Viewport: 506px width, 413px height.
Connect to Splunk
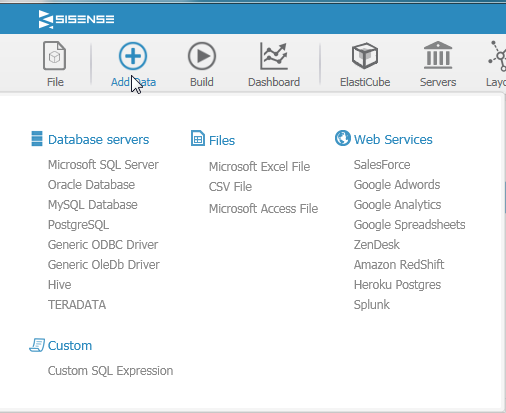click(372, 305)
